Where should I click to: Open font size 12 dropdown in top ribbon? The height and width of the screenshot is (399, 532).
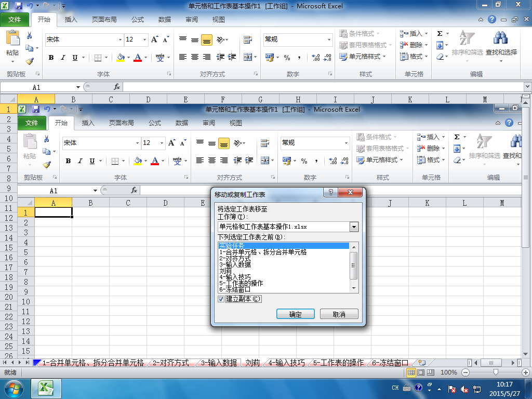tap(144, 39)
